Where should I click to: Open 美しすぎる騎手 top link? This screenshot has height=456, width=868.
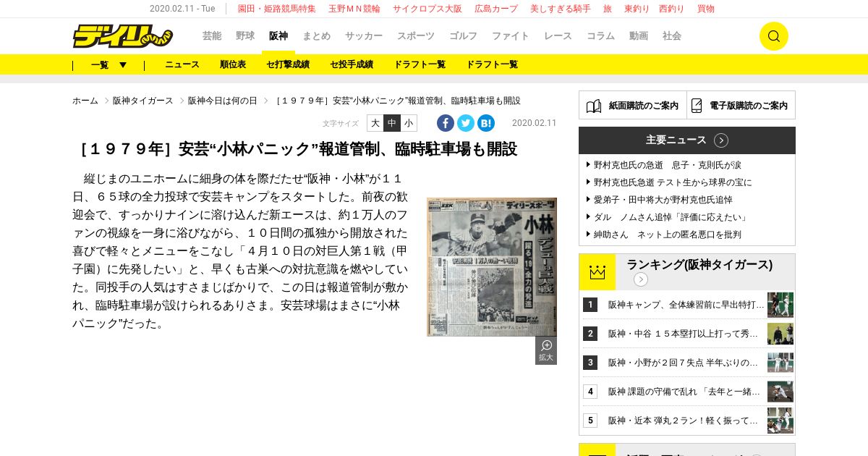(x=561, y=9)
